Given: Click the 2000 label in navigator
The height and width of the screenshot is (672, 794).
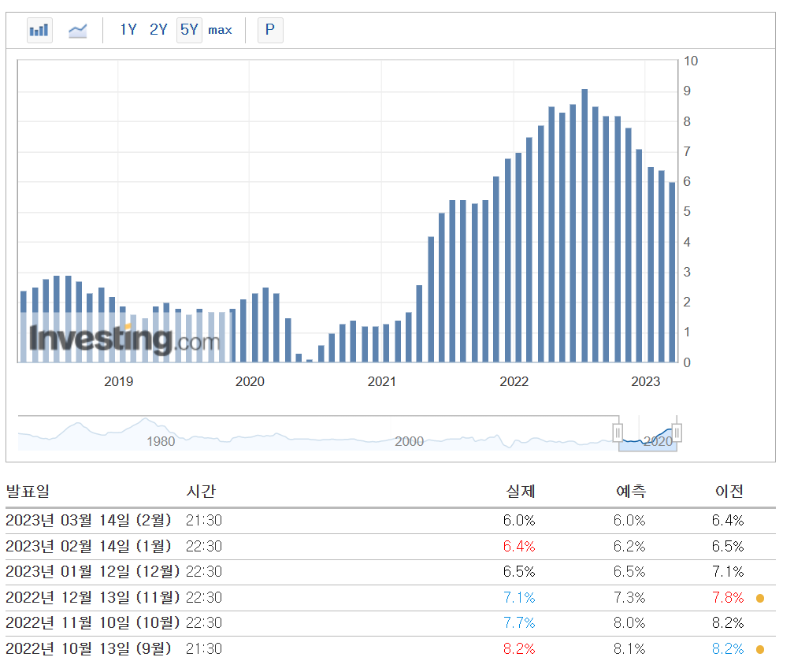Looking at the screenshot, I should [409, 442].
